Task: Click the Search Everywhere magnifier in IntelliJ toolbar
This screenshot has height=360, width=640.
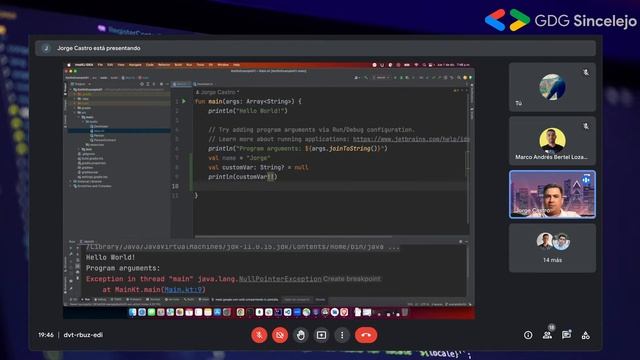Action: click(459, 77)
